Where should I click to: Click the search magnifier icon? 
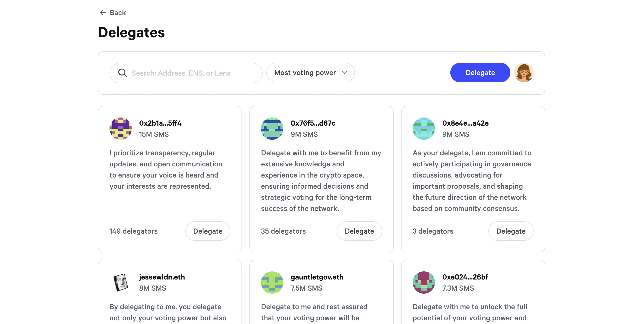click(x=122, y=73)
